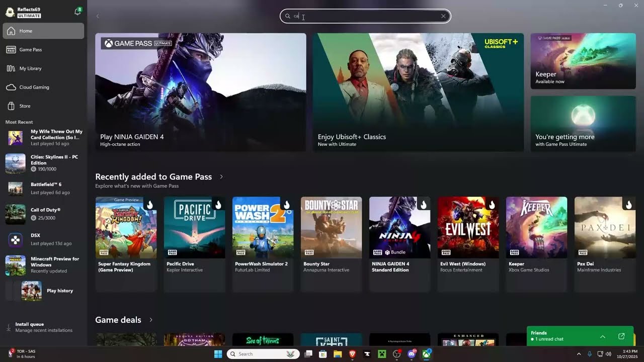This screenshot has height=362, width=644.
Task: Click flame icon on NINJA GAIDEN 4 card
Action: [424, 204]
